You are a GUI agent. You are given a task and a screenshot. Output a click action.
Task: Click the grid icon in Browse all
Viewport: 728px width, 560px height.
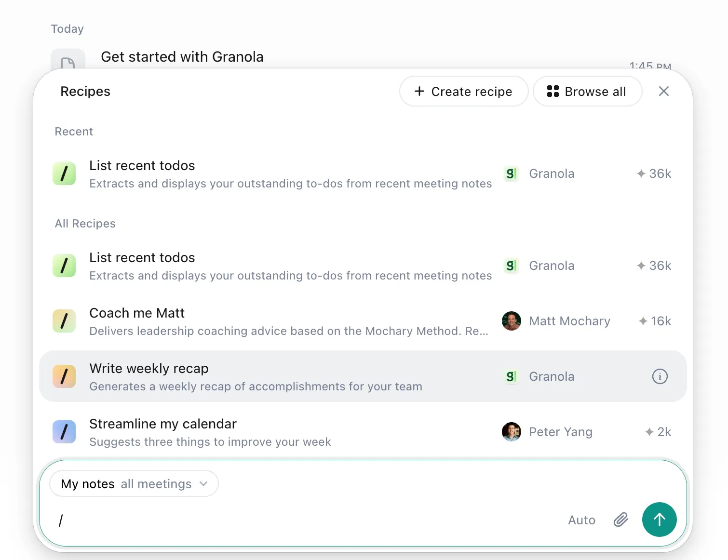(553, 91)
